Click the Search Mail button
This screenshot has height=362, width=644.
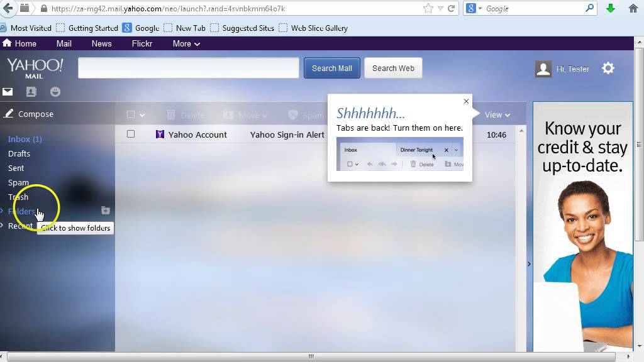[332, 68]
